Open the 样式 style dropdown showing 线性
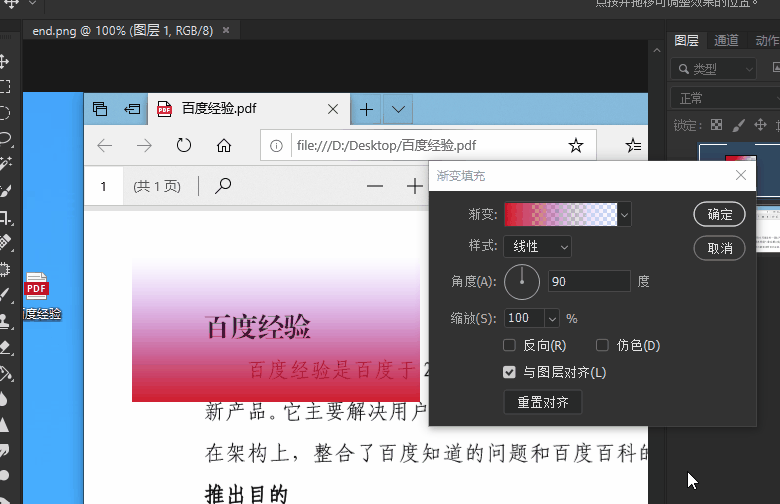 click(x=537, y=247)
